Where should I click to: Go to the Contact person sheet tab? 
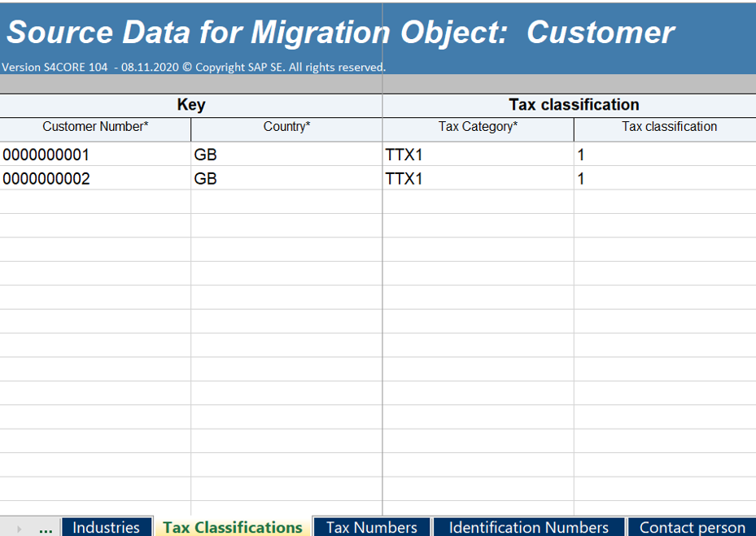(x=692, y=527)
